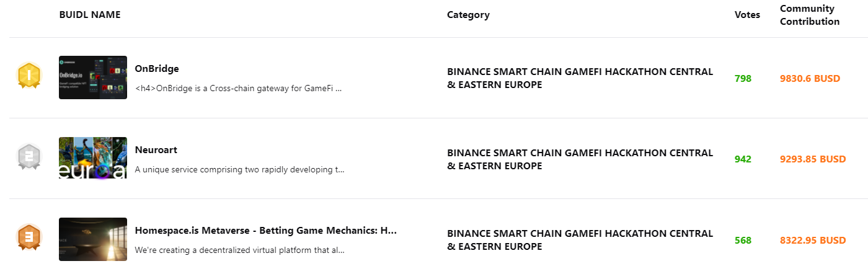Click the 9830.6 BUSD contribution amount

pos(810,79)
